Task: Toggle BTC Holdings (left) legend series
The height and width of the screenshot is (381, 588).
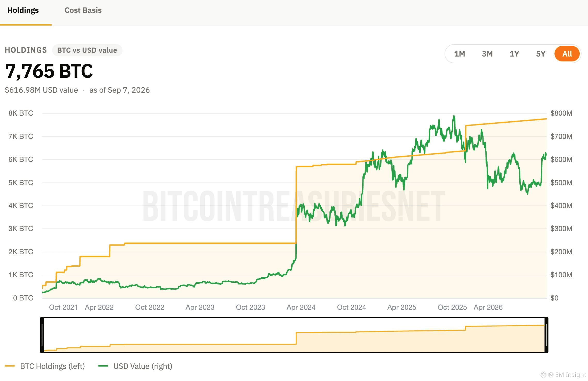Action: 52,366
